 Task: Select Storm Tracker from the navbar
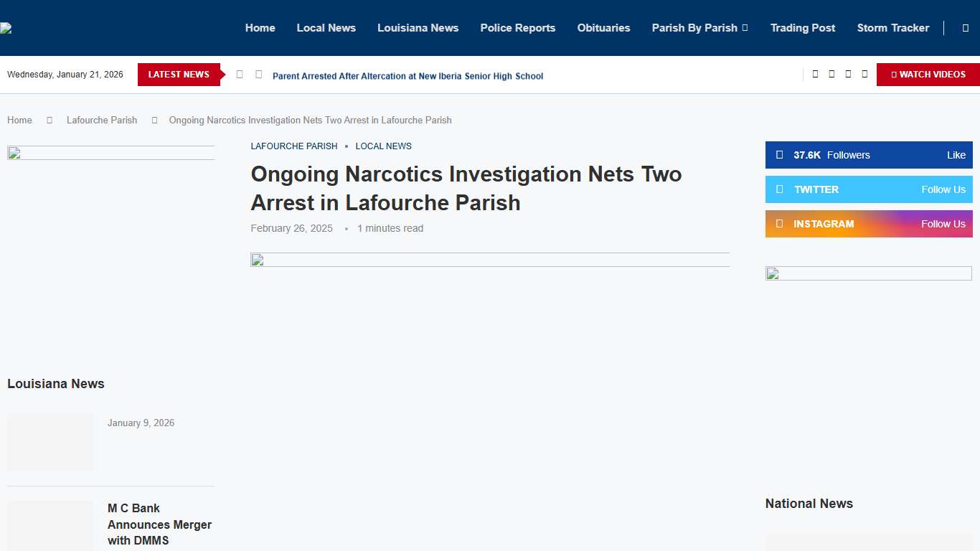892,28
